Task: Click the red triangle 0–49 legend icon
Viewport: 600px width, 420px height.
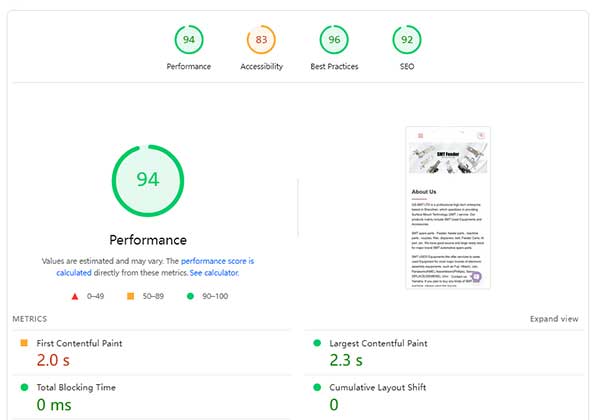Action: (x=77, y=297)
